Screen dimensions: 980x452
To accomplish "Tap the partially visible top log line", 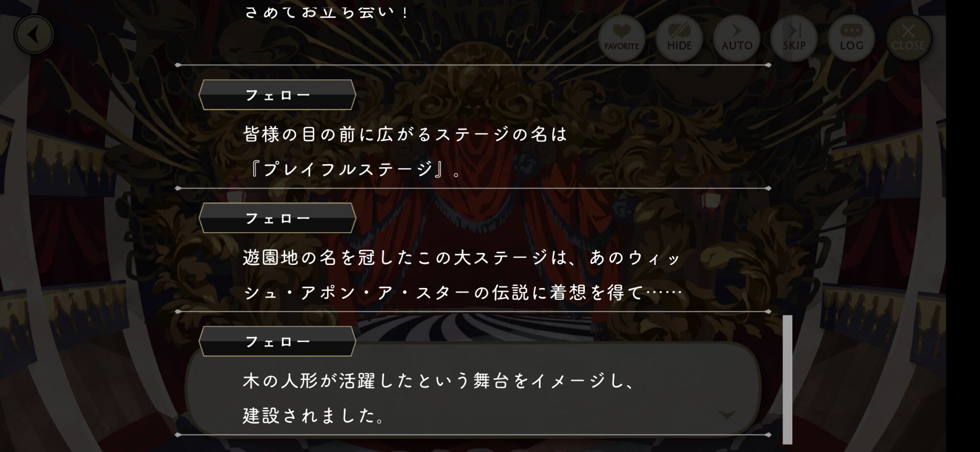I will tap(326, 11).
